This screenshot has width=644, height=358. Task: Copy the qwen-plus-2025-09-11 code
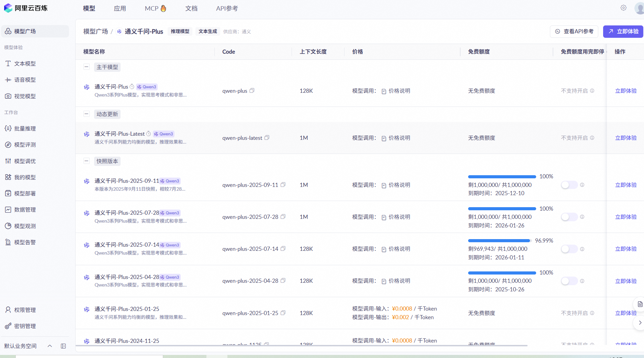coord(283,185)
